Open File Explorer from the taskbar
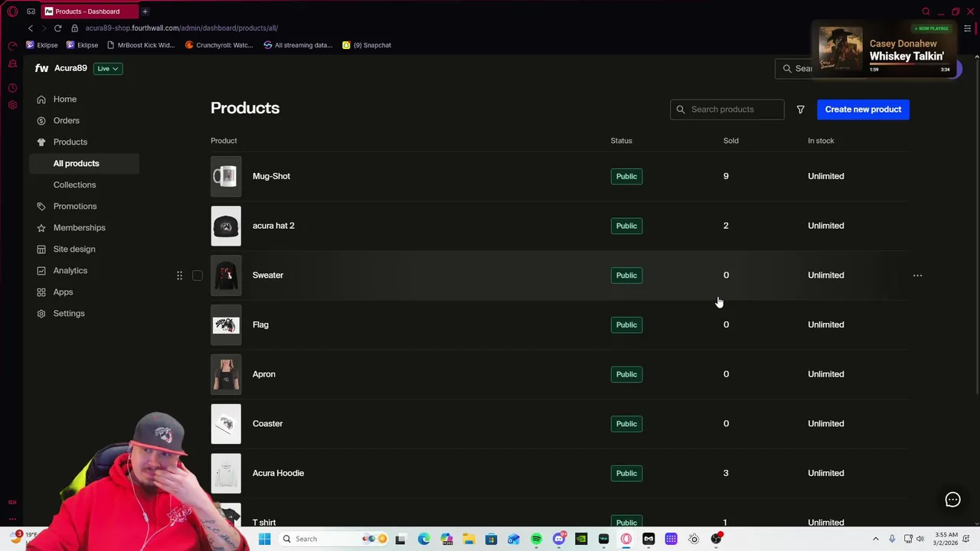 (469, 539)
